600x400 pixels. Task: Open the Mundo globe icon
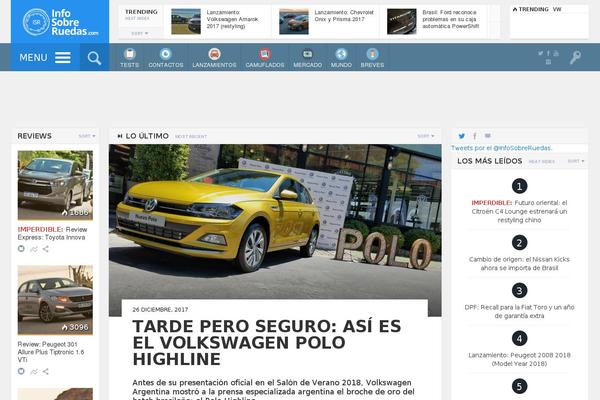pyautogui.click(x=341, y=54)
